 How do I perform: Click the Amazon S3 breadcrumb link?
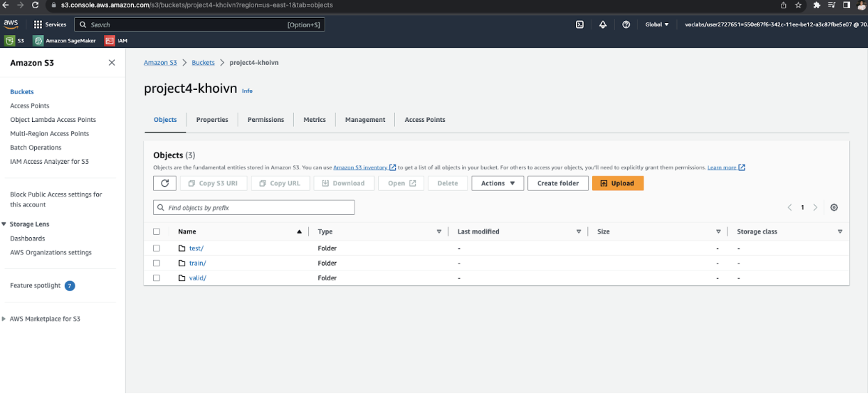coord(160,63)
